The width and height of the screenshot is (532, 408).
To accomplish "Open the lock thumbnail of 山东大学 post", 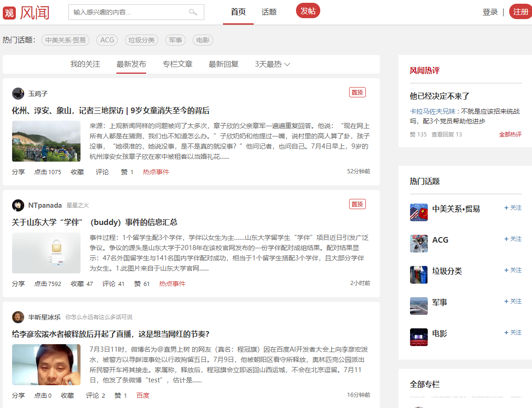I will (x=46, y=253).
